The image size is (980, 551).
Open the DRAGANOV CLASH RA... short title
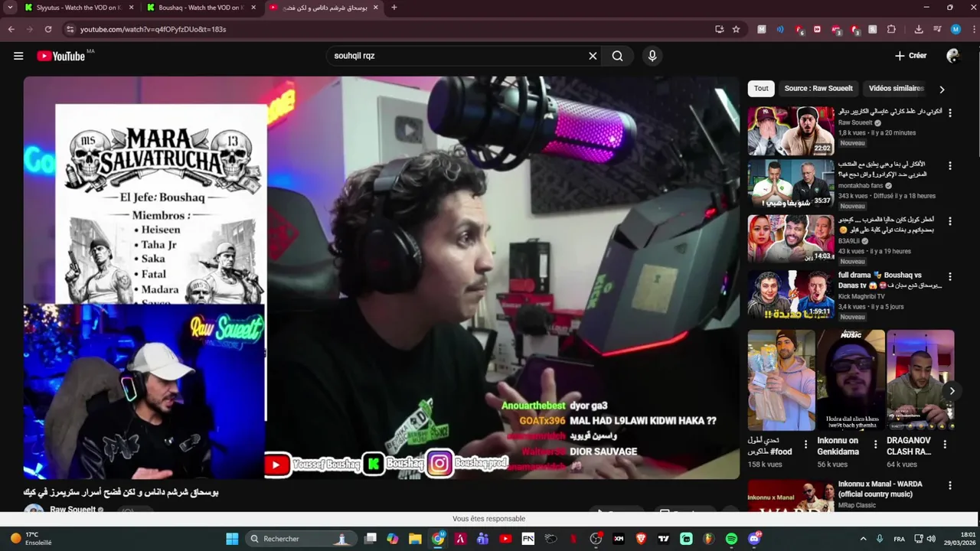click(x=909, y=446)
